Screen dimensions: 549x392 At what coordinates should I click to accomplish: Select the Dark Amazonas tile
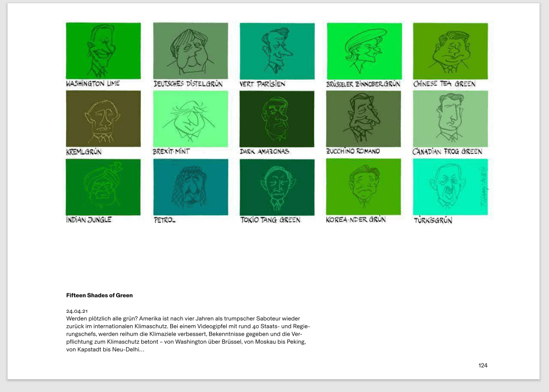tap(277, 119)
